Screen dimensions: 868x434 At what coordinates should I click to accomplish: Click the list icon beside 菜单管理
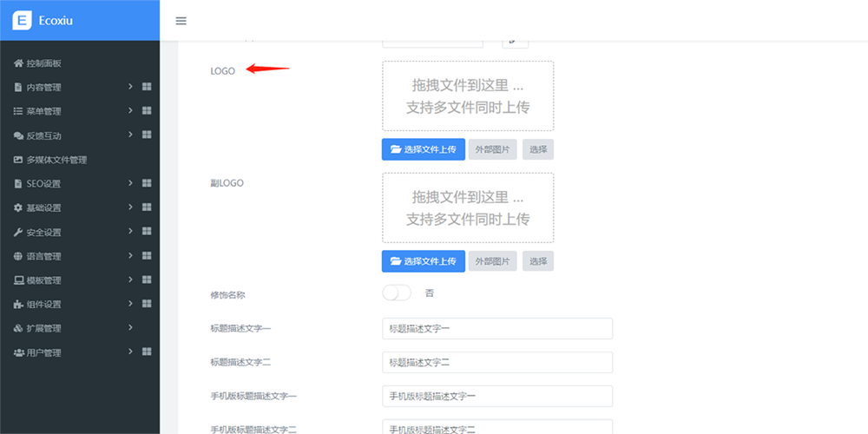point(18,111)
